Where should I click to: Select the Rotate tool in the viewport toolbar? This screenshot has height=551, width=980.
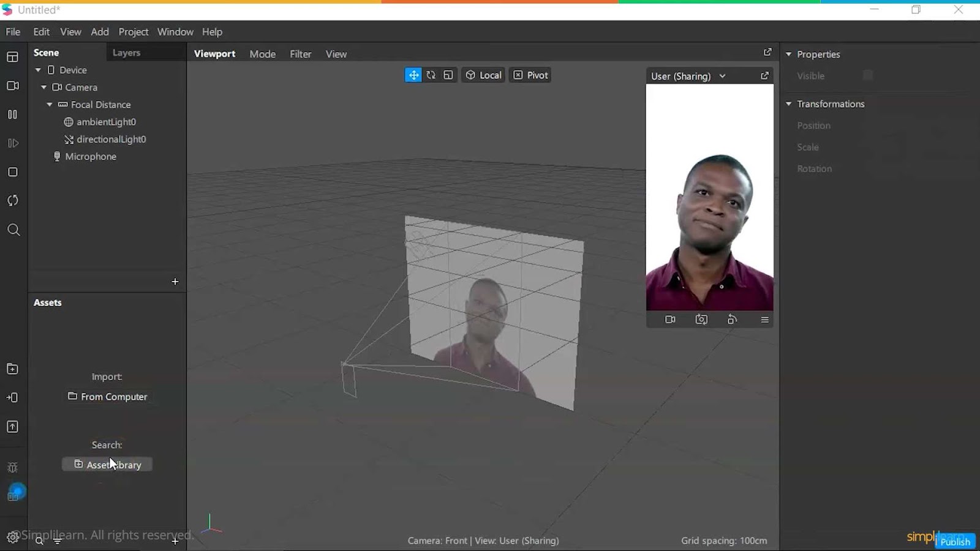(x=431, y=75)
